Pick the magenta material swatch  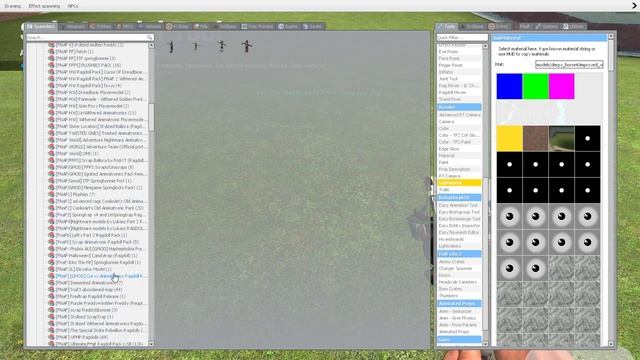(561, 86)
